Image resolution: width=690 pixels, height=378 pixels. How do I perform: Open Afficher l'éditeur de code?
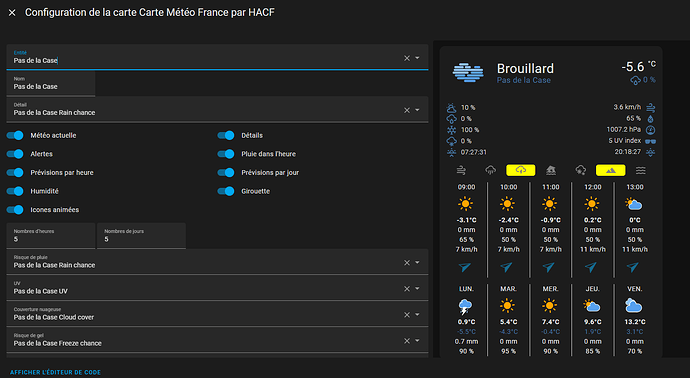coord(55,372)
